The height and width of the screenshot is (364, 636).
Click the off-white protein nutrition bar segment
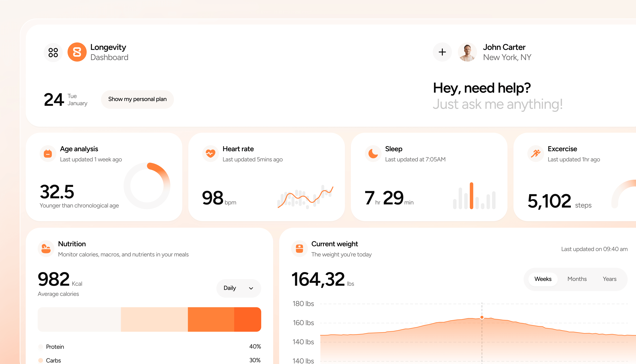[79, 319]
